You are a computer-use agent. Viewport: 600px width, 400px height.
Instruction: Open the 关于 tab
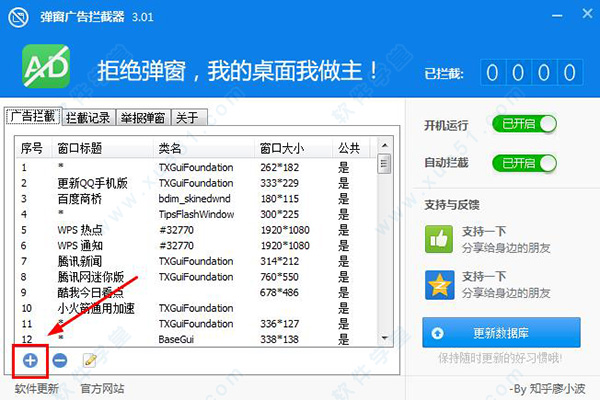[x=189, y=118]
